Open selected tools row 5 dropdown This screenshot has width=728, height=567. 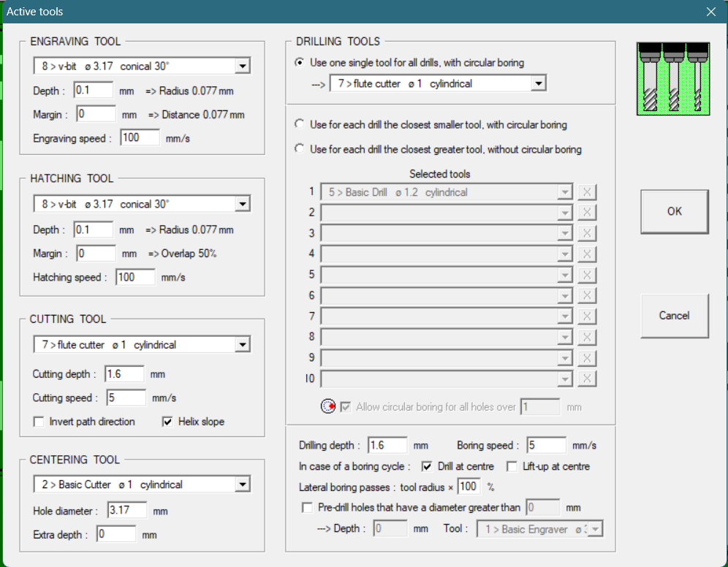(x=564, y=275)
